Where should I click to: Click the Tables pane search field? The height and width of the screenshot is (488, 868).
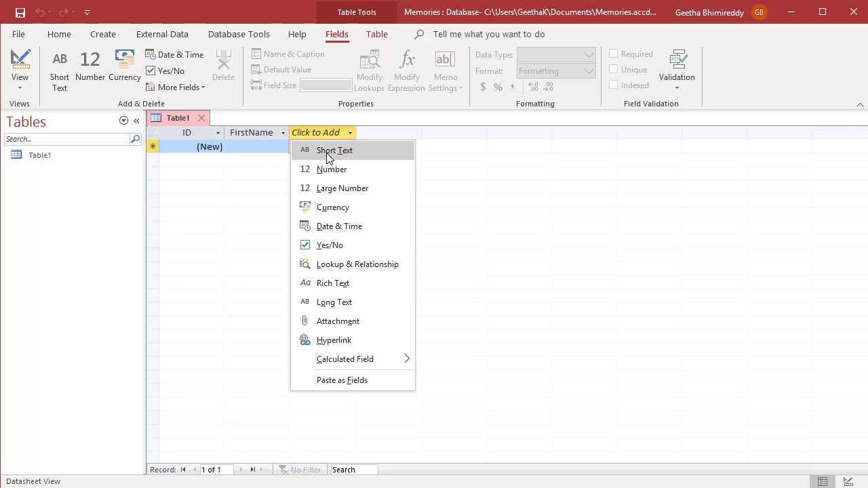click(x=66, y=139)
